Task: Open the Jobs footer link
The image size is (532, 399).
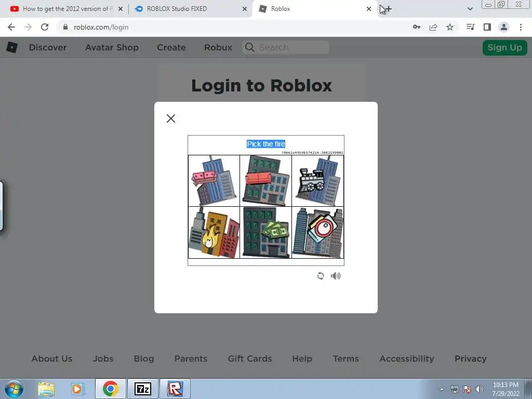Action: pos(103,358)
